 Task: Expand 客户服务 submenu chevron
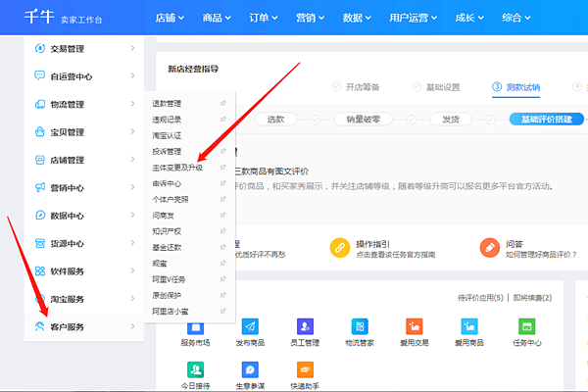132,326
